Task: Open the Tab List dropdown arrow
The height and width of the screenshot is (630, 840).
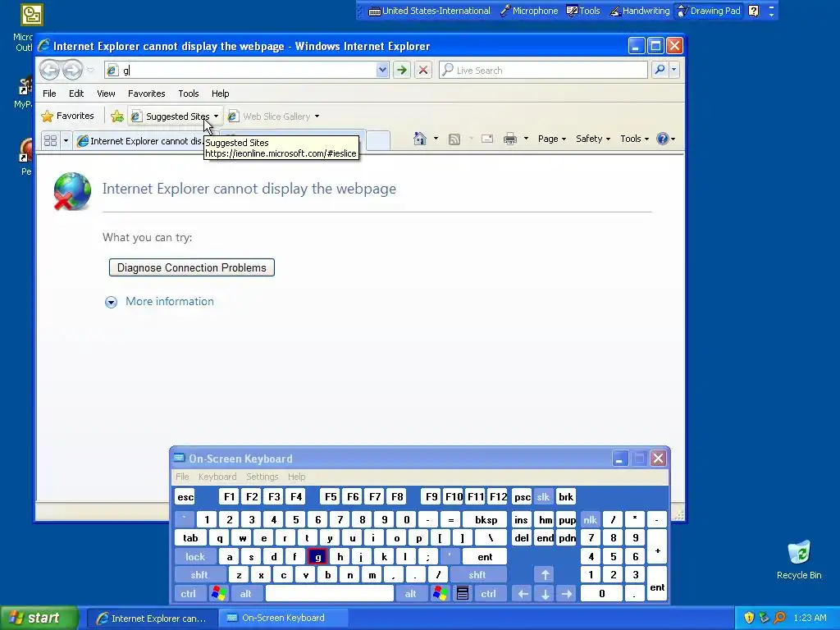Action: click(x=66, y=141)
